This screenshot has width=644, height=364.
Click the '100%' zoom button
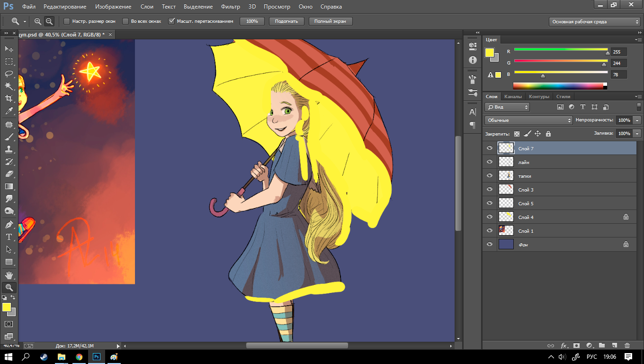(x=252, y=21)
